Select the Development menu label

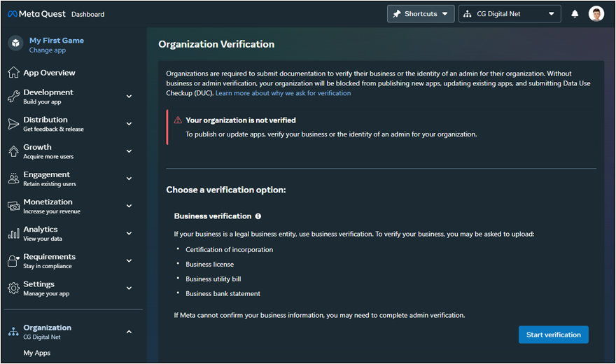[x=48, y=92]
